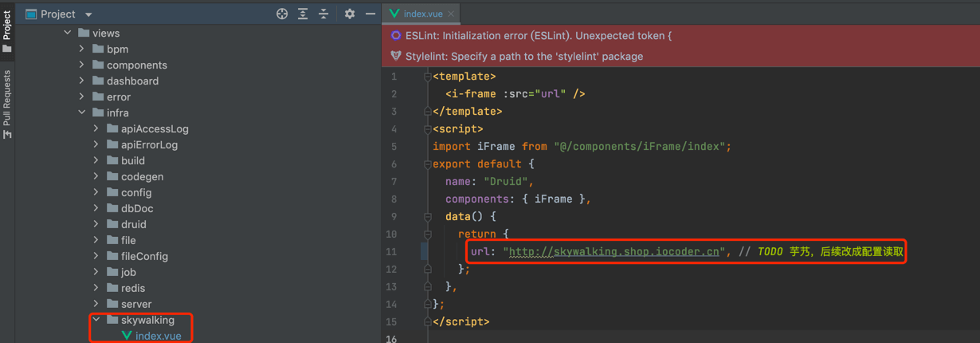Click the Collapse All icon in Project toolbar
The image size is (980, 343).
[x=323, y=14]
